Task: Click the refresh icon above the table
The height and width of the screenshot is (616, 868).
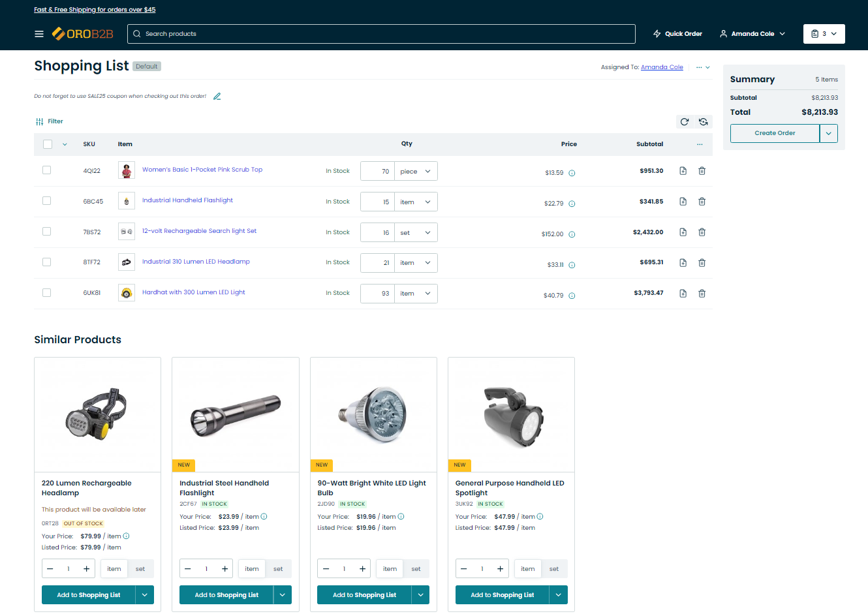Action: coord(685,121)
